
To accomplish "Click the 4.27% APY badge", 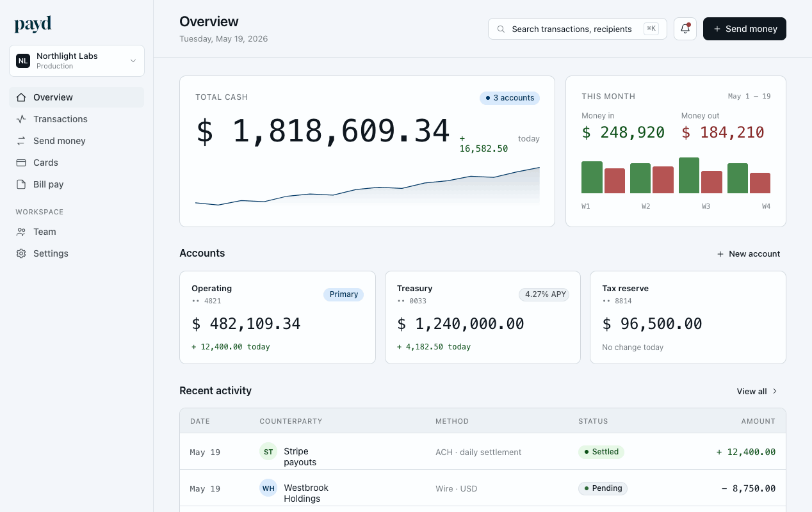I will point(544,294).
